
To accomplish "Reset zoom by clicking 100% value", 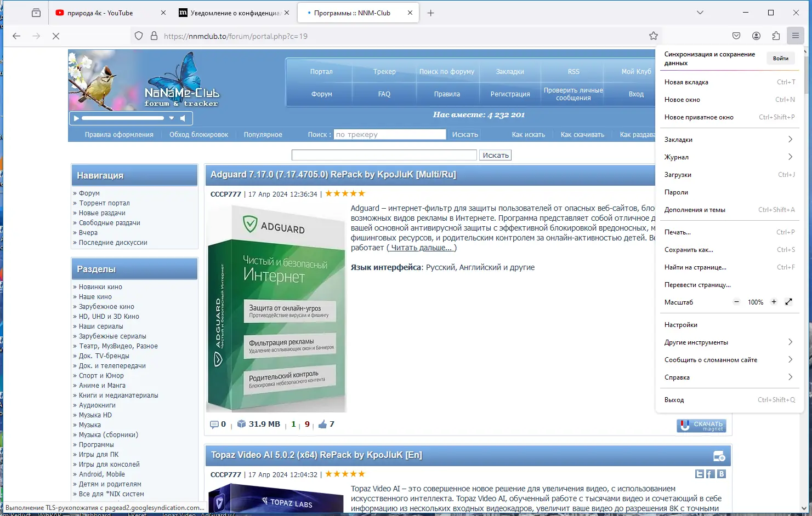I will (x=756, y=302).
